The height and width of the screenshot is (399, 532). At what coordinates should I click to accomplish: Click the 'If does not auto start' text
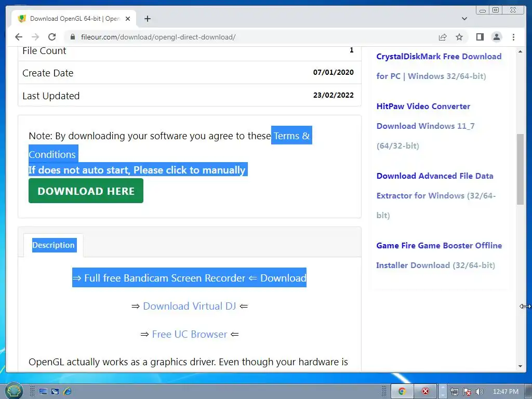tap(137, 170)
